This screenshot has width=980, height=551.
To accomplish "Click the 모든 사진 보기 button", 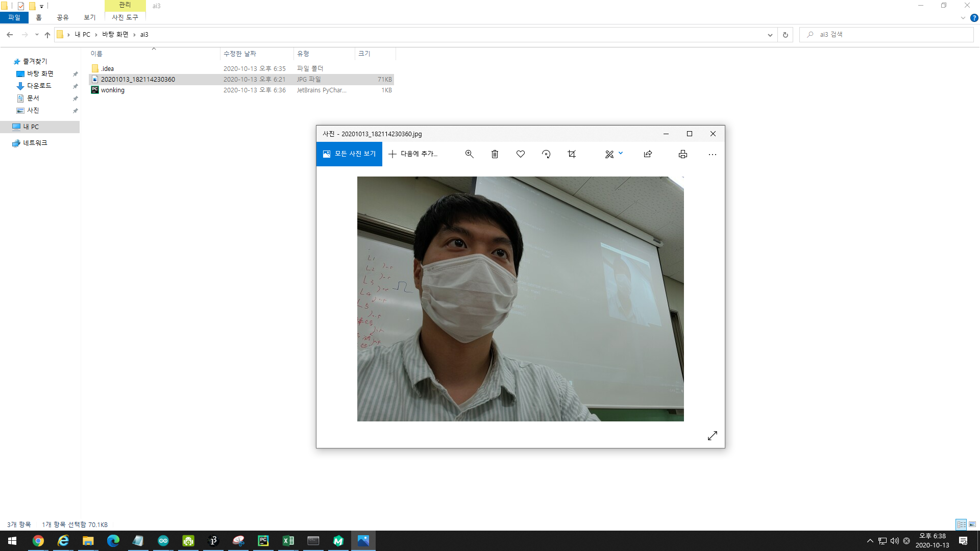I will tap(349, 154).
